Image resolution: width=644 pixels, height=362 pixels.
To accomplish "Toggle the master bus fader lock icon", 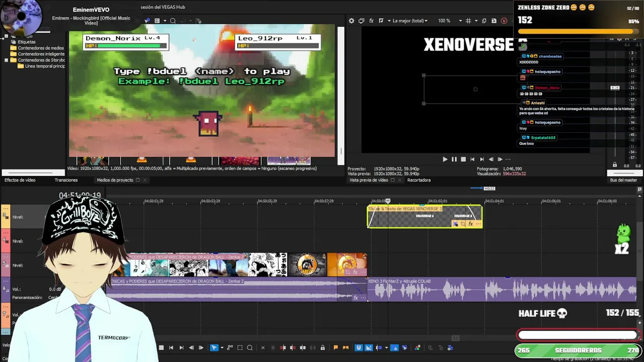I will [614, 165].
